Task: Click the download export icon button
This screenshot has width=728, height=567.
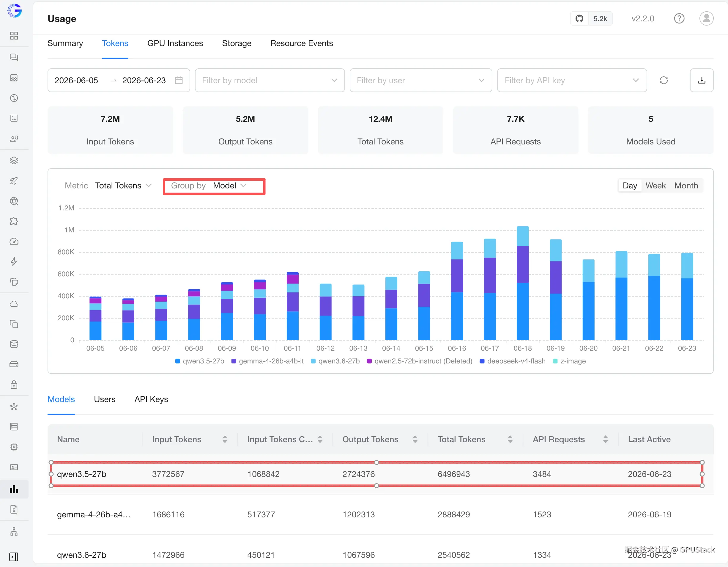Action: (x=701, y=80)
